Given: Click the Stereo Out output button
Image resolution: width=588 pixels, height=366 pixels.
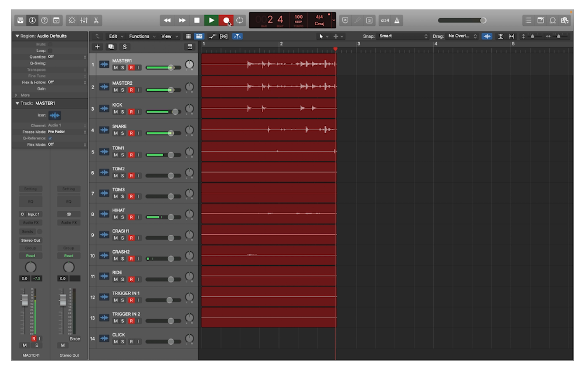Looking at the screenshot, I should click(x=30, y=241).
